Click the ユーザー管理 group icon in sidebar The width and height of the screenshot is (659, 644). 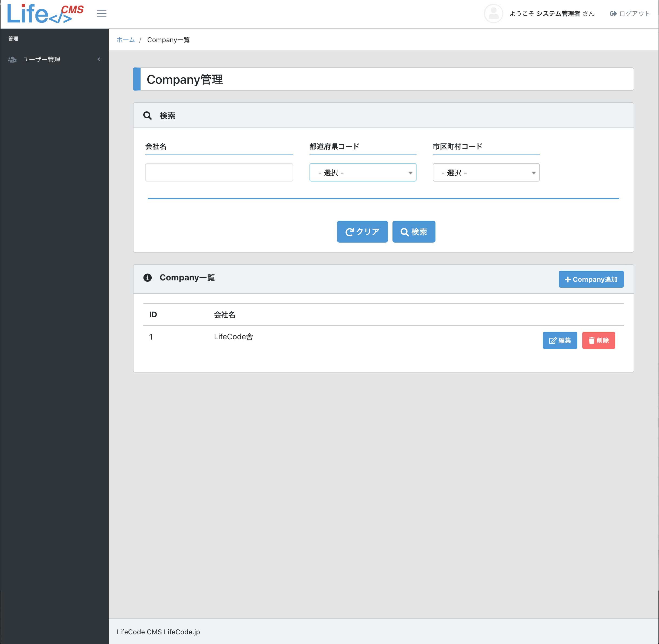pyautogui.click(x=12, y=59)
